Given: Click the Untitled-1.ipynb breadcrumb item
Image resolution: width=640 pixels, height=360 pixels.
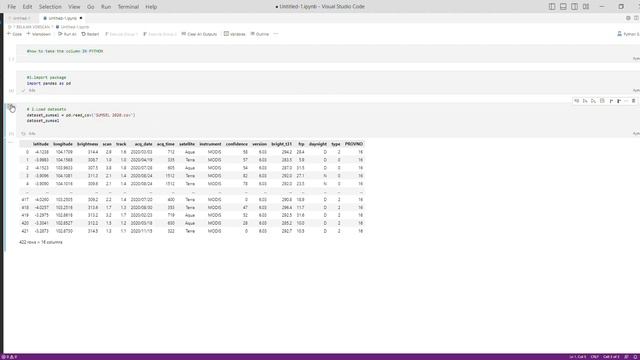Looking at the screenshot, I should coord(73,27).
